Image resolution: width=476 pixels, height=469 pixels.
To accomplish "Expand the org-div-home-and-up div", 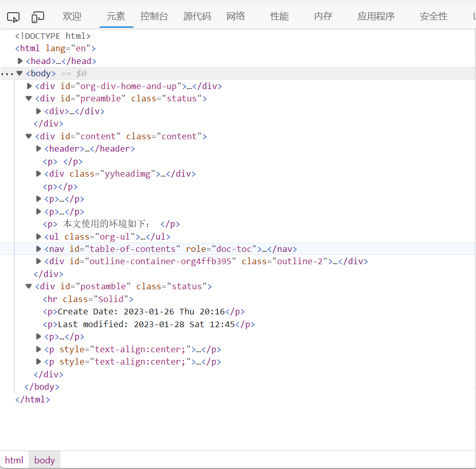I will [29, 86].
